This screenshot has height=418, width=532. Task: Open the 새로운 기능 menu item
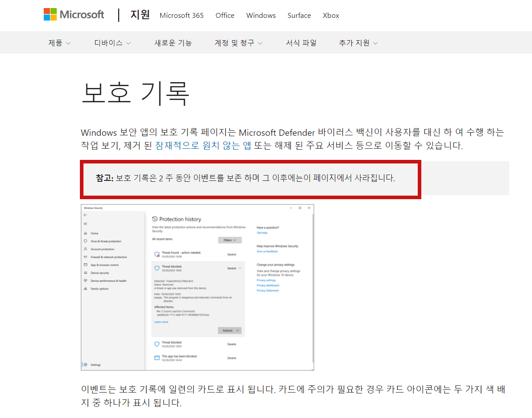click(173, 43)
